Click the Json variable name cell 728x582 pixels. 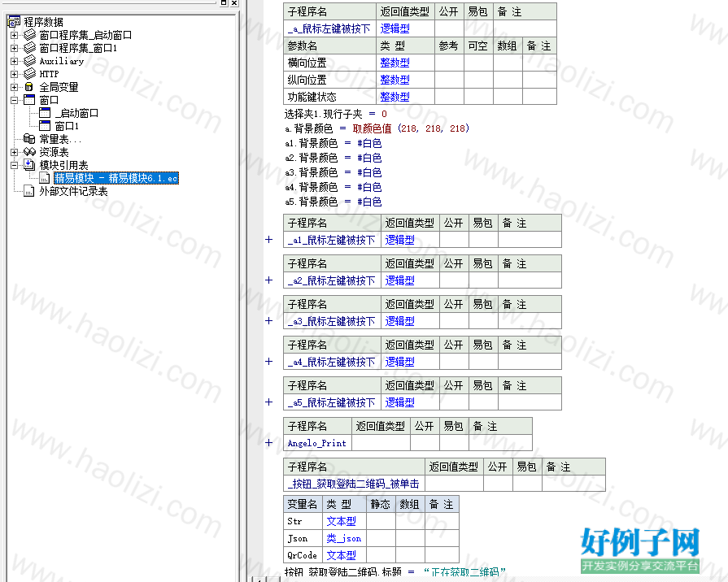point(303,538)
